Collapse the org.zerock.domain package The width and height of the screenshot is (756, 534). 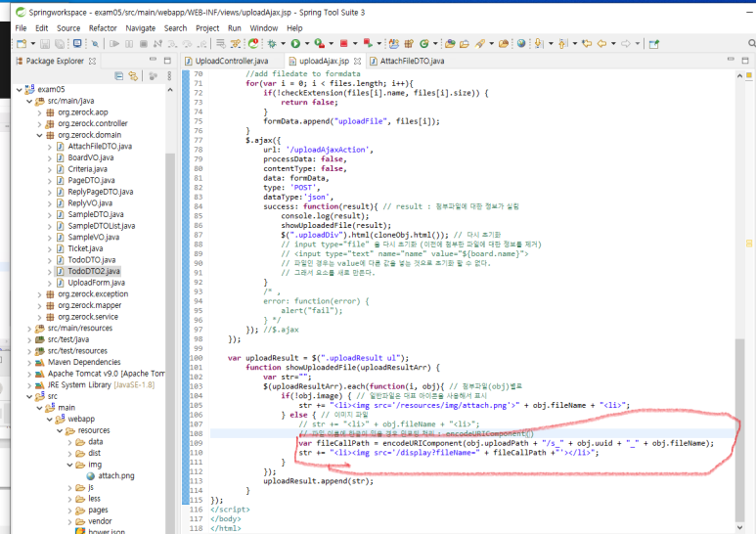(39, 135)
